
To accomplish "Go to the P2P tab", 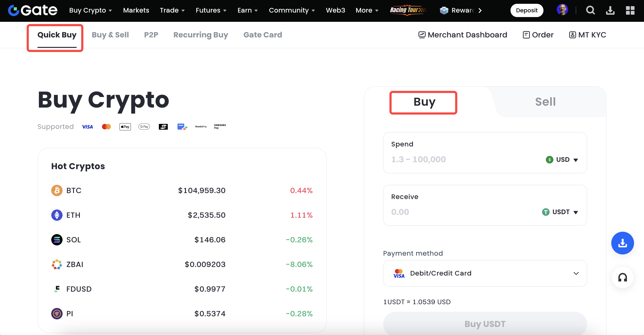I will (x=151, y=35).
